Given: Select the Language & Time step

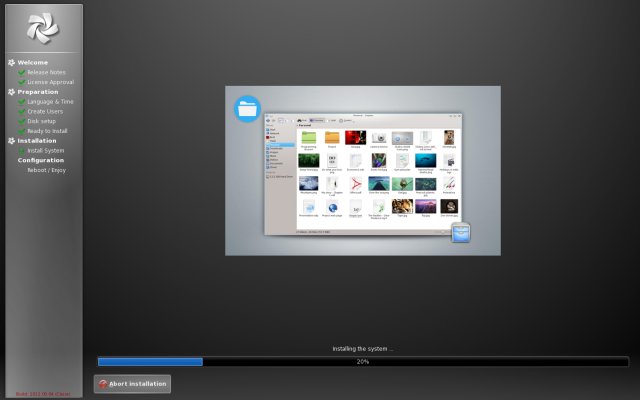Looking at the screenshot, I should tap(50, 102).
